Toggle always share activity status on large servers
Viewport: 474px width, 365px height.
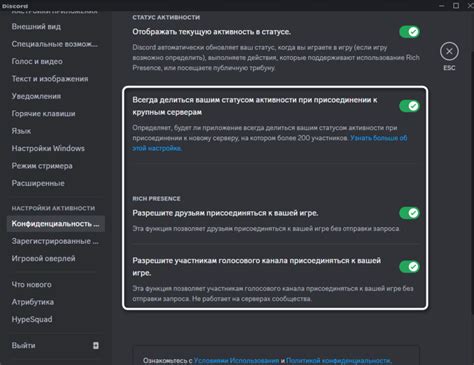pyautogui.click(x=409, y=106)
